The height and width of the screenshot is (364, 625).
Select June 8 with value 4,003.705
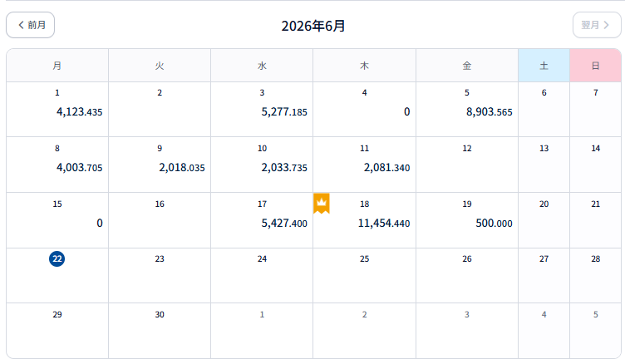[57, 165]
